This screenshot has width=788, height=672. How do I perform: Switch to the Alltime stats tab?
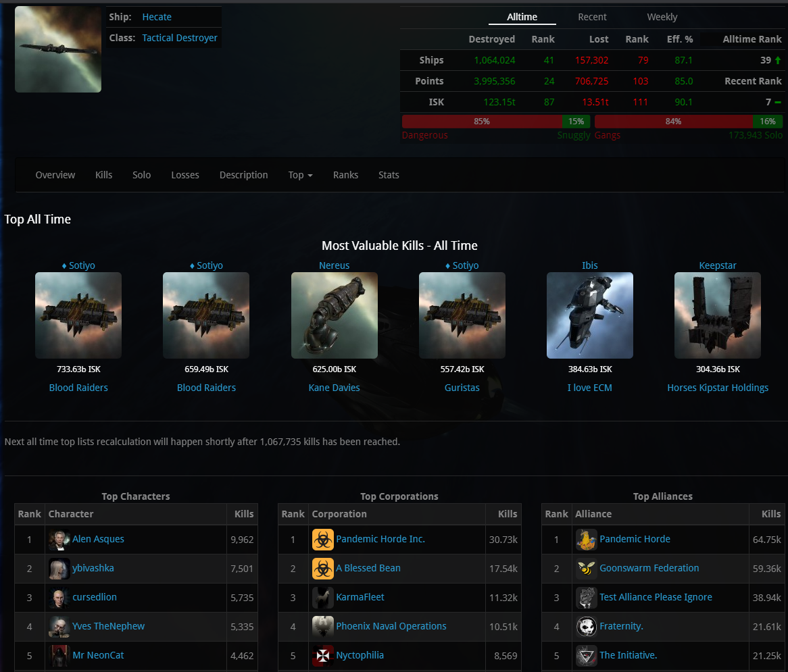click(522, 17)
